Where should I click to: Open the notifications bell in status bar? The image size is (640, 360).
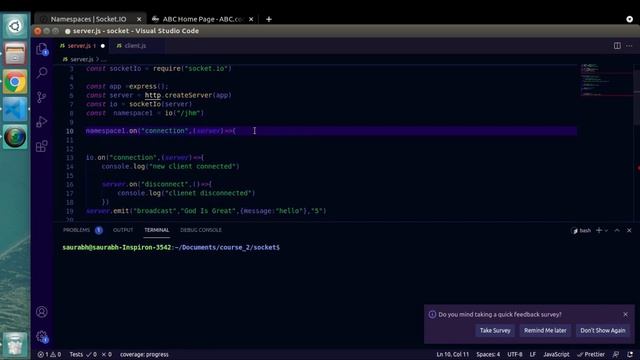coord(630,354)
